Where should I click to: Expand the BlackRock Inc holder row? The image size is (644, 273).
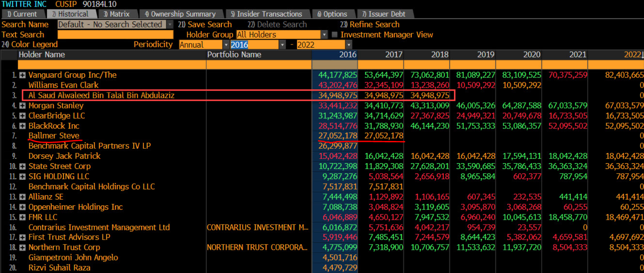(22, 126)
